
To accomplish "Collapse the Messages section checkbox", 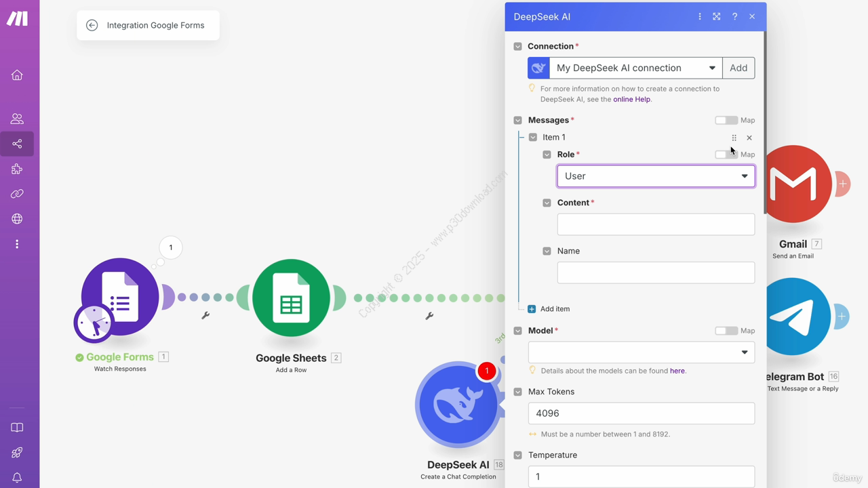I will 518,120.
